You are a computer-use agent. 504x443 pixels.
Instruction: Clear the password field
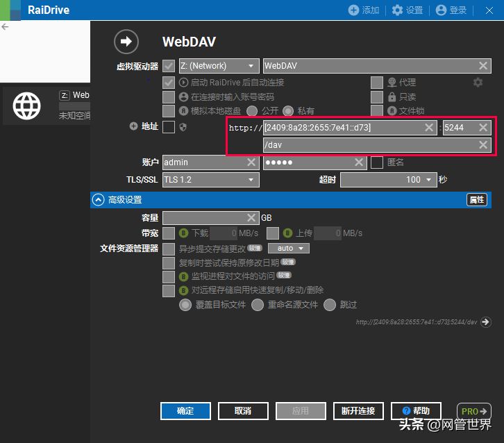click(x=359, y=162)
